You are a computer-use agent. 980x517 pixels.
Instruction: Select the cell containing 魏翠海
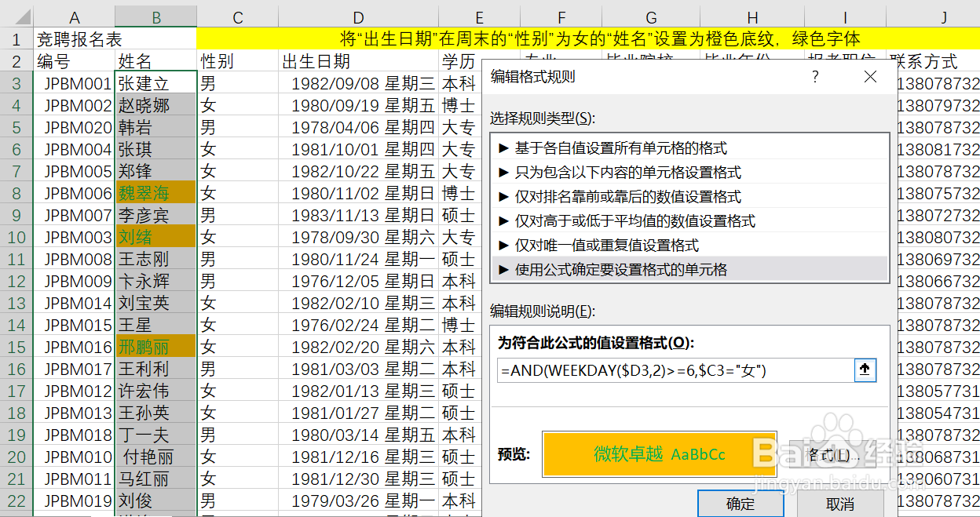155,192
